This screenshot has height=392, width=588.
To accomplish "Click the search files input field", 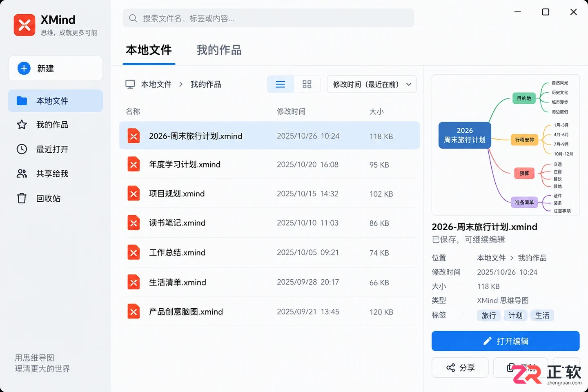I will pyautogui.click(x=268, y=18).
